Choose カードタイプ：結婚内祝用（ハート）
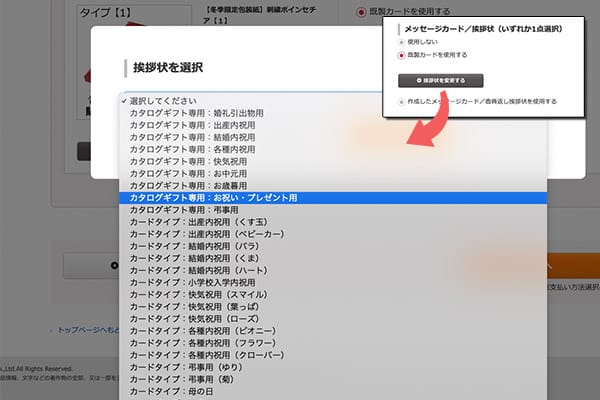 tap(202, 270)
